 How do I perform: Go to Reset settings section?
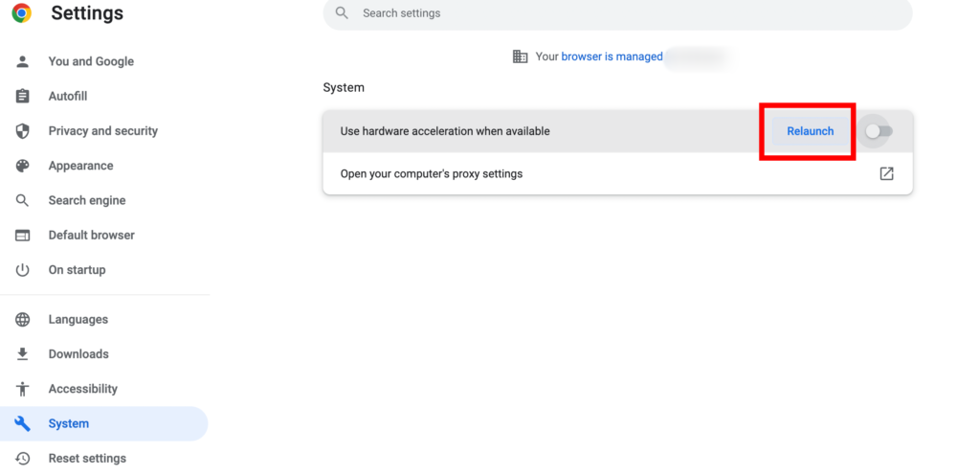click(87, 459)
